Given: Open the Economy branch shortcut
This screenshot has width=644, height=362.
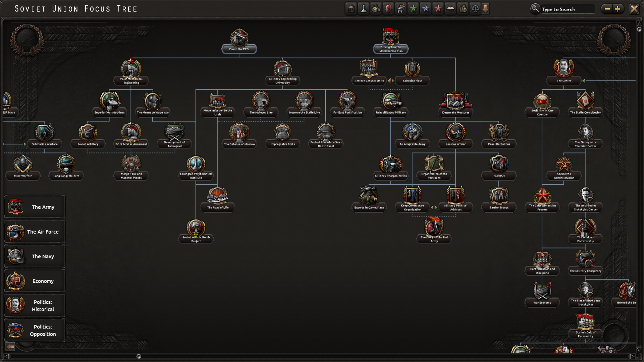Looking at the screenshot, I should coord(35,281).
